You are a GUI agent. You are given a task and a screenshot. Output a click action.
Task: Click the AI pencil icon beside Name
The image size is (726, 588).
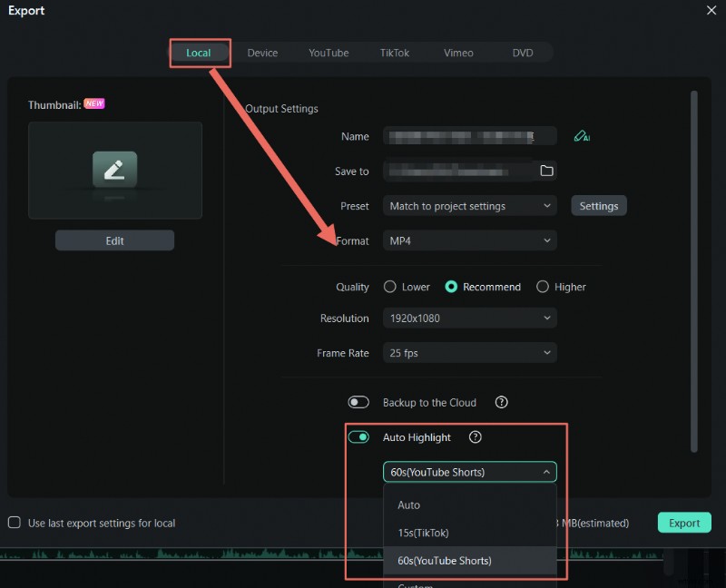click(582, 135)
